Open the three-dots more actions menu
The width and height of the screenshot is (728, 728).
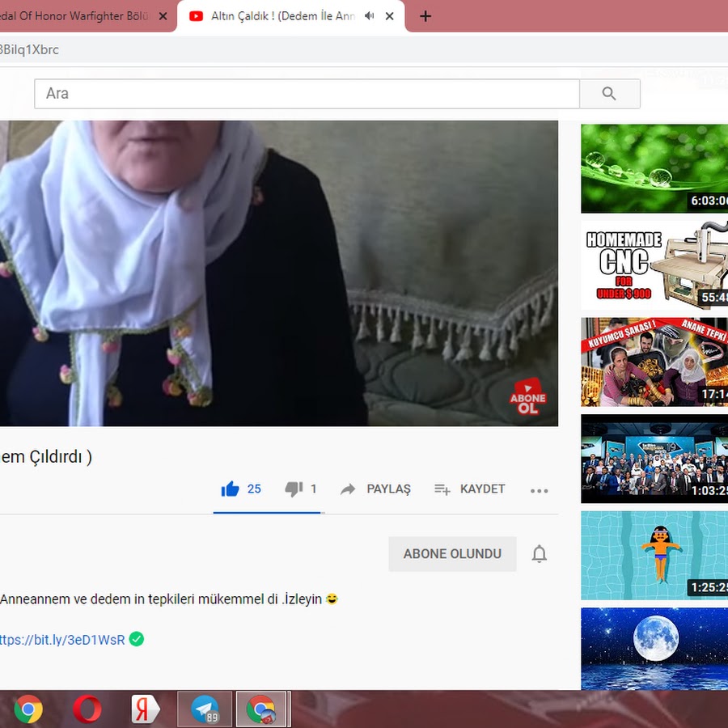[x=539, y=490]
